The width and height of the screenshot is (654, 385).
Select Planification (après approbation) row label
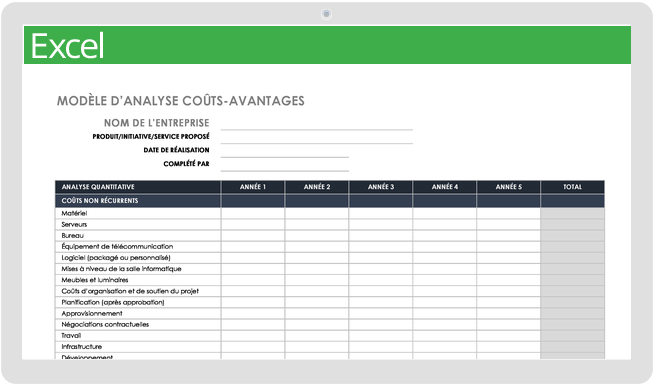(113, 302)
